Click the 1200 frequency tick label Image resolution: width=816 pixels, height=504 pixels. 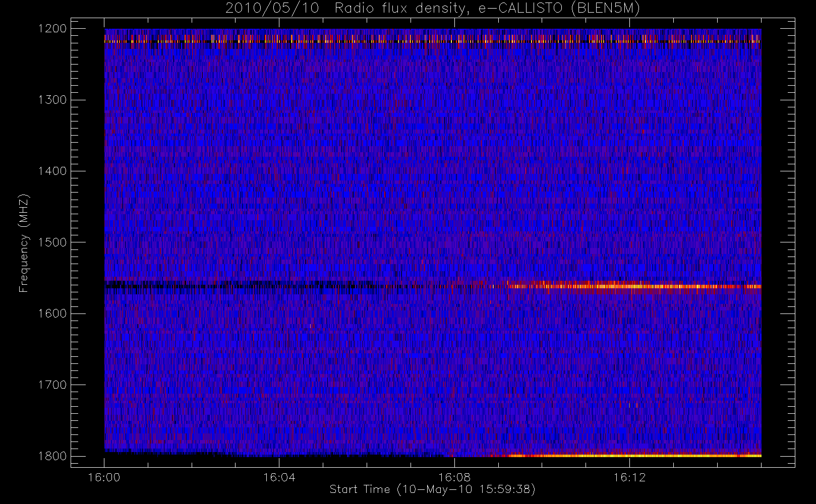(52, 29)
